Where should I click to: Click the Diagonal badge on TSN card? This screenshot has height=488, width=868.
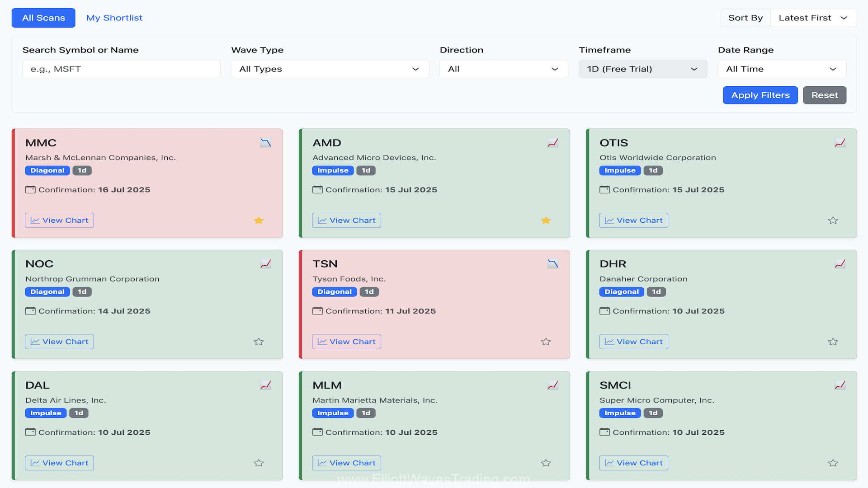click(335, 292)
